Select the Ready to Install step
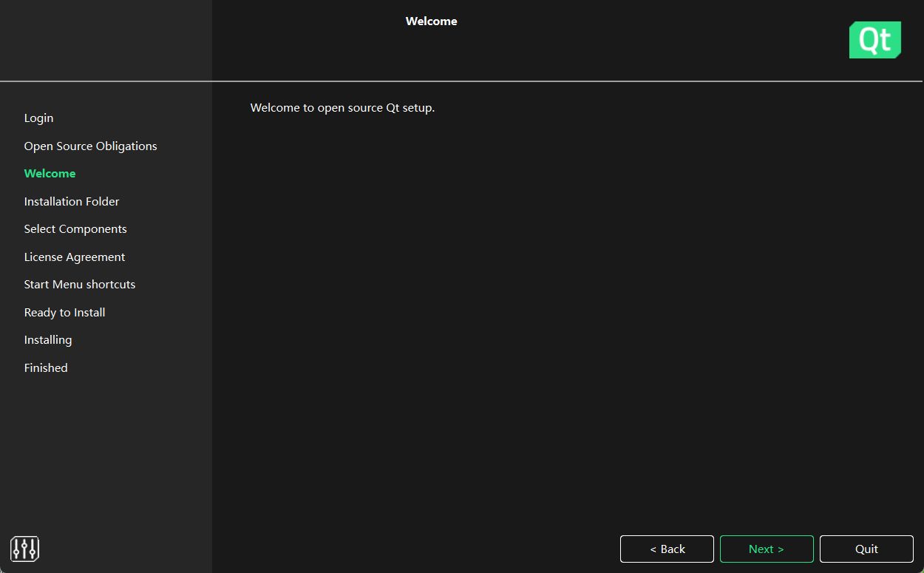This screenshot has width=924, height=573. click(x=64, y=313)
